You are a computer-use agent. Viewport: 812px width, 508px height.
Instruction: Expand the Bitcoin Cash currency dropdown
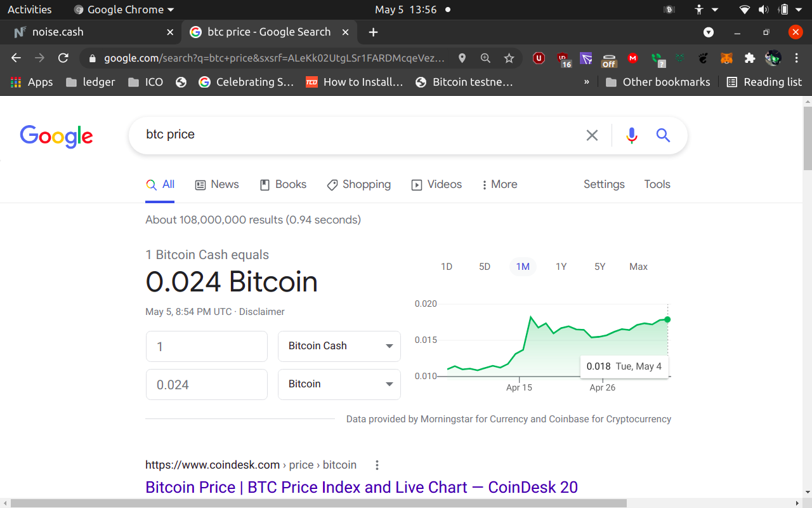coord(339,346)
